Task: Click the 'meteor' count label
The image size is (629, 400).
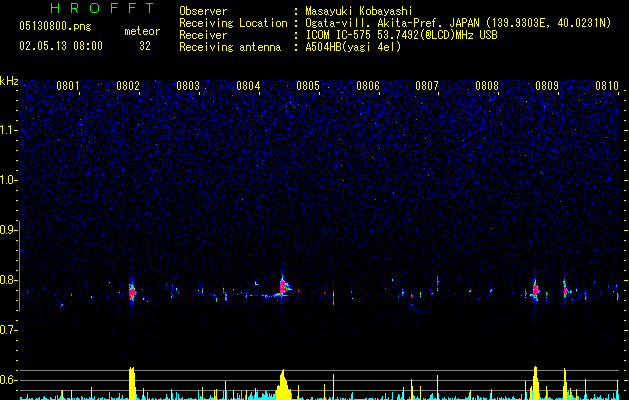Action: click(142, 31)
